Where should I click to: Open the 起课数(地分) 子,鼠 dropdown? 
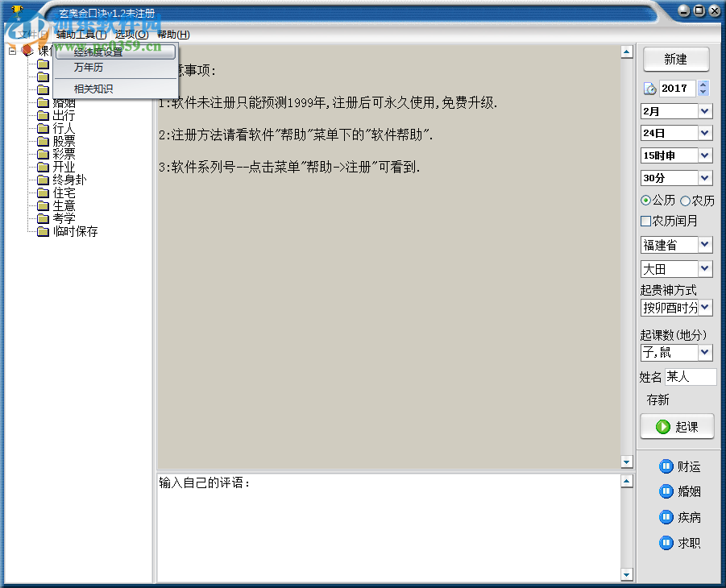(707, 352)
